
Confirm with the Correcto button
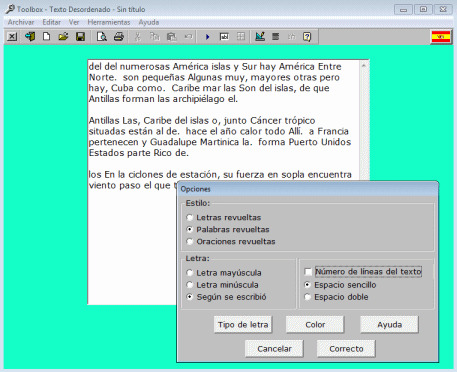[x=346, y=349]
